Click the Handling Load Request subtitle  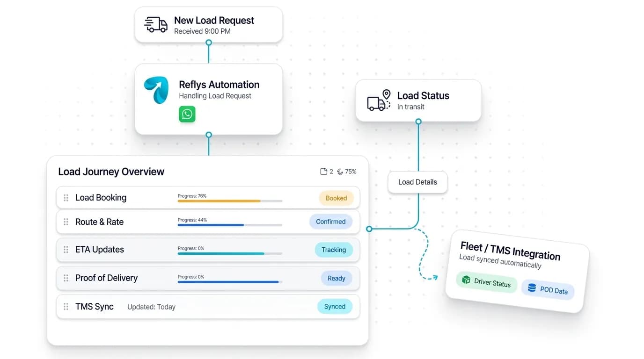[215, 96]
